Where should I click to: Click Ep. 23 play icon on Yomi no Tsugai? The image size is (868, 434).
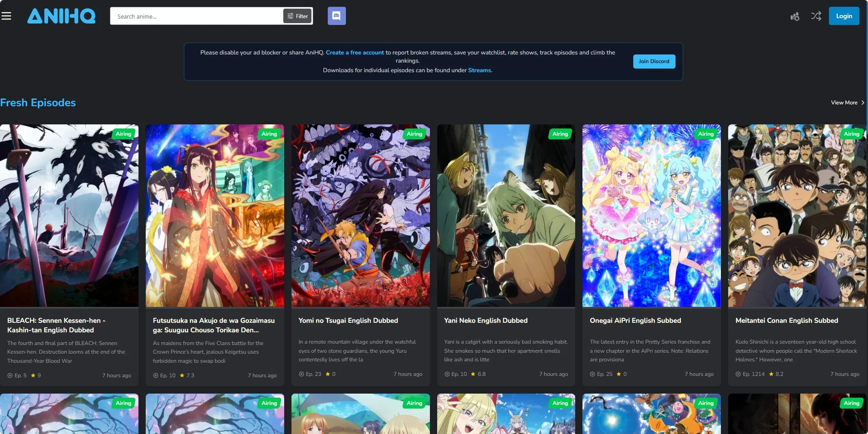[301, 374]
